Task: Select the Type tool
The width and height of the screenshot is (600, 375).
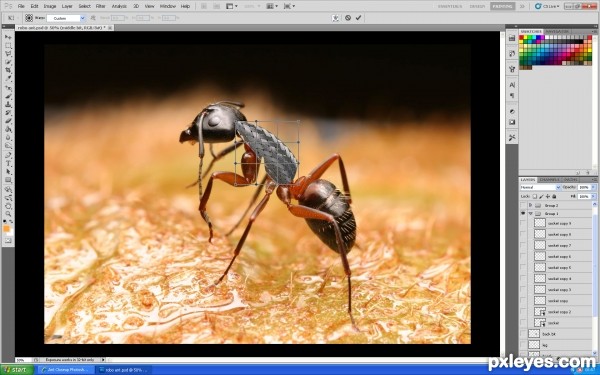Action: (x=8, y=164)
